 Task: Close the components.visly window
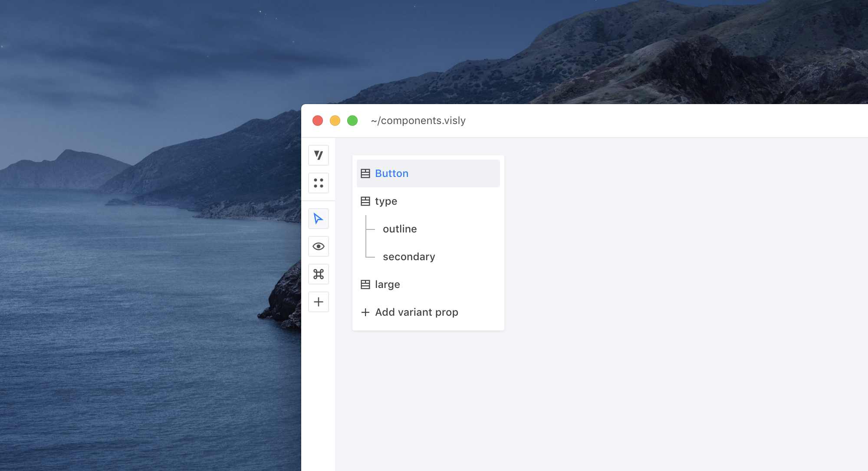coord(318,121)
